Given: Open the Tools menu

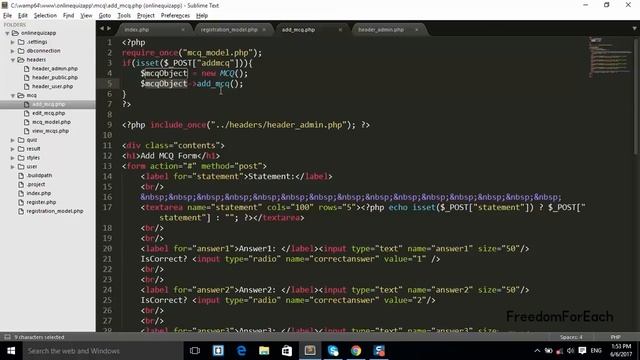Looking at the screenshot, I should pyautogui.click(x=124, y=16).
